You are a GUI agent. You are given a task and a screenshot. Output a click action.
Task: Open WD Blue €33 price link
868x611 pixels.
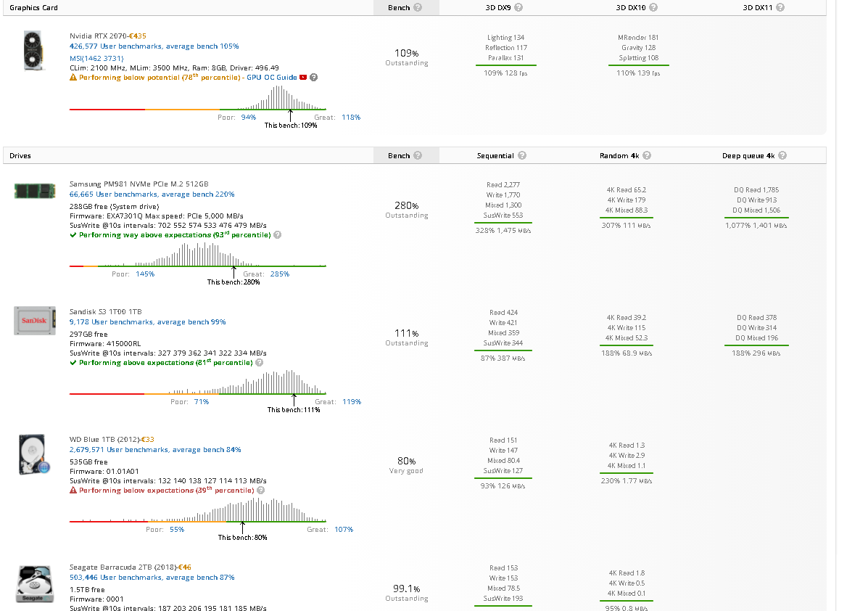[147, 439]
